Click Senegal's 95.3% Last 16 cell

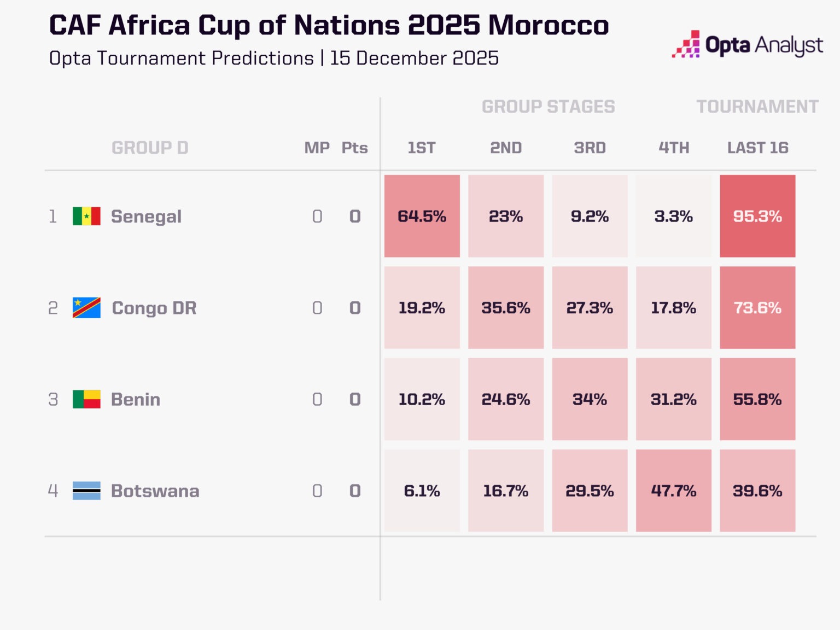[757, 216]
